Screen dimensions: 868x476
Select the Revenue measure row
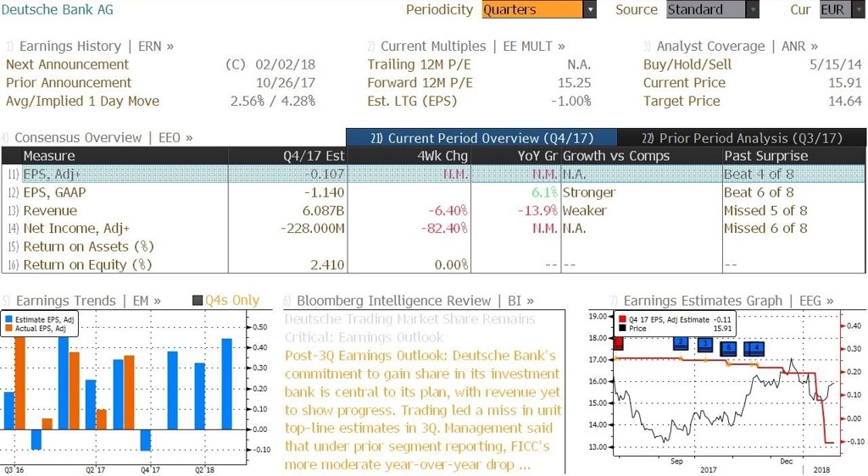433,211
